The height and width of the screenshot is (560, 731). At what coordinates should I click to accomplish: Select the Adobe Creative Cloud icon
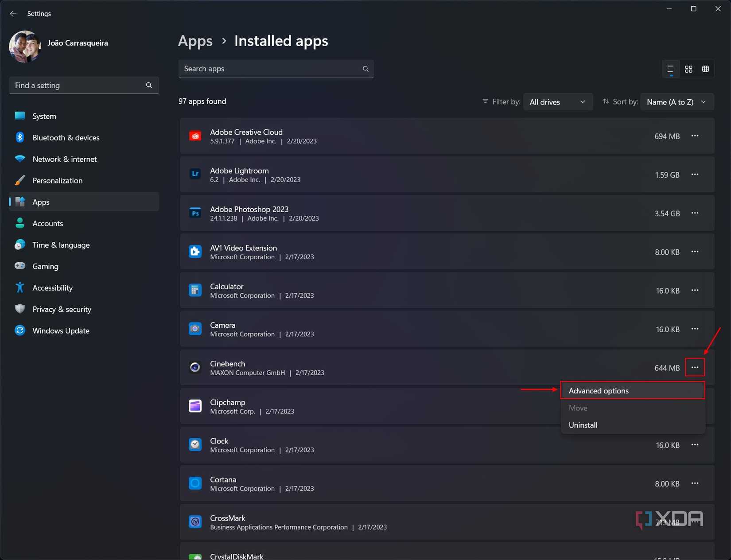coord(195,136)
